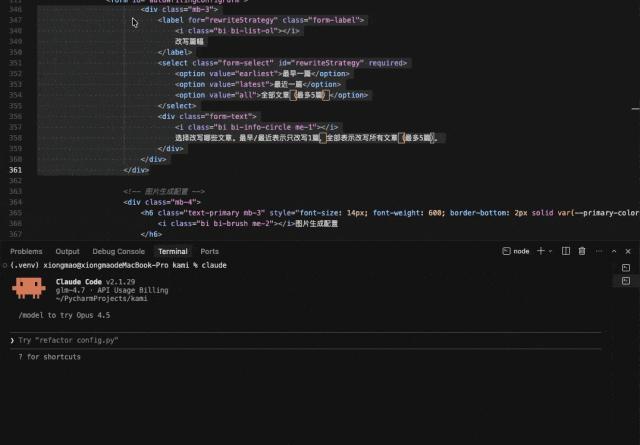640x445 pixels.
Task: Create a new terminal with the plus icon
Action: coord(541,251)
